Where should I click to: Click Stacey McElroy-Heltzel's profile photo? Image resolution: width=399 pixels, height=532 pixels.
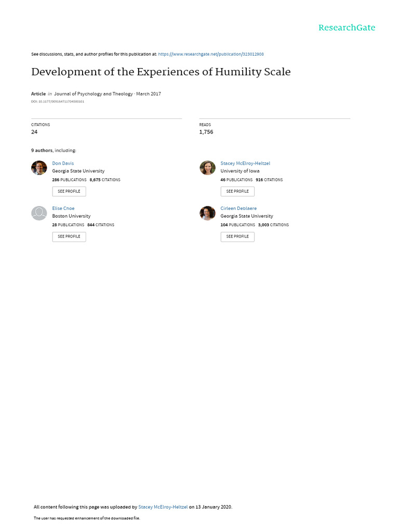[x=207, y=168]
